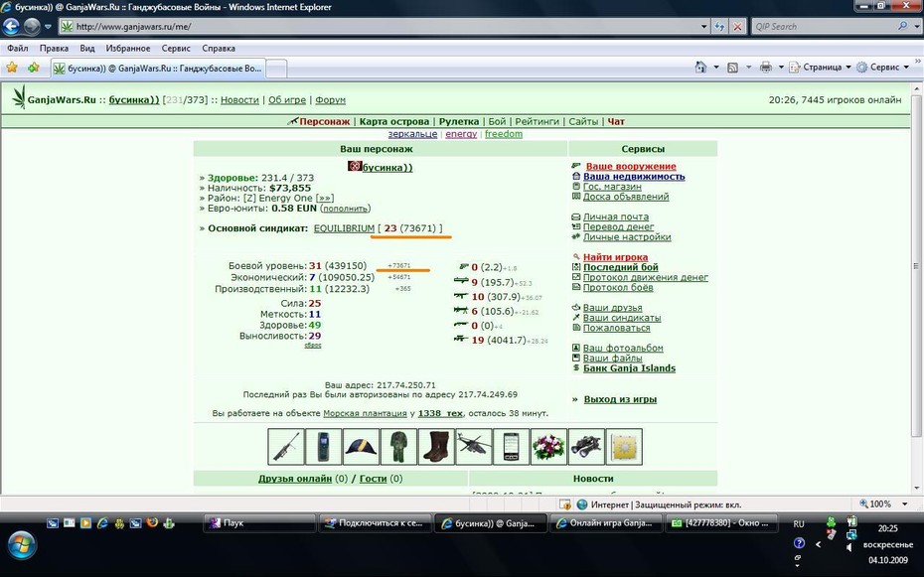Viewport: 924px width, 577px height.
Task: Click the sniper rifle inventory item
Action: [x=286, y=446]
